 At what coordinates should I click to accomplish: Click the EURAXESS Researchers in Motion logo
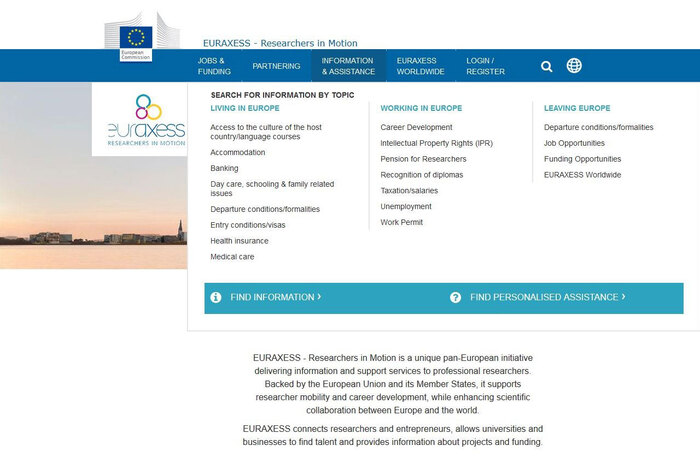click(146, 120)
